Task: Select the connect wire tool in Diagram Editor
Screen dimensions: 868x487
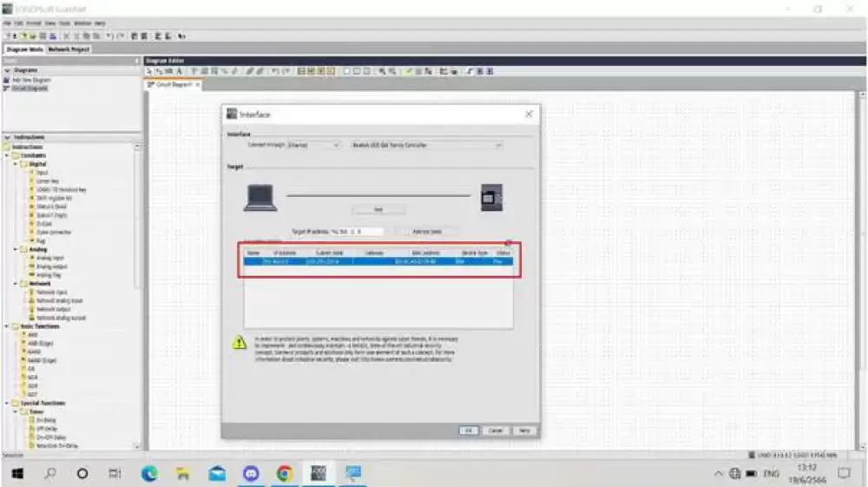Action: pyautogui.click(x=160, y=71)
